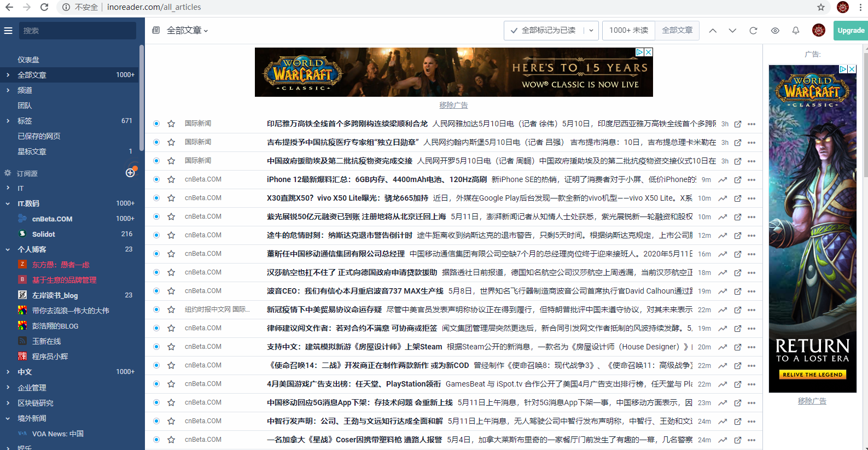Screen dimensions: 868x450
Task: Toggle read status of 董昕 article
Action: click(156, 254)
